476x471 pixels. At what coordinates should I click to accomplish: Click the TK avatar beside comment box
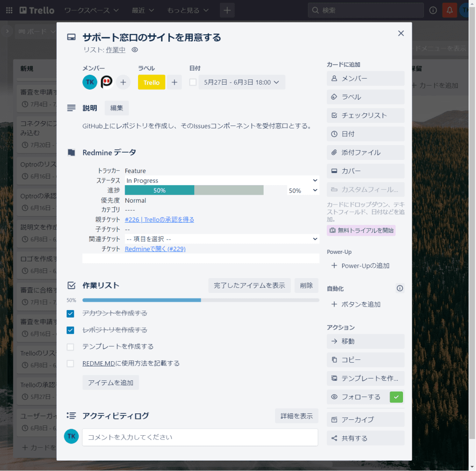coord(71,437)
